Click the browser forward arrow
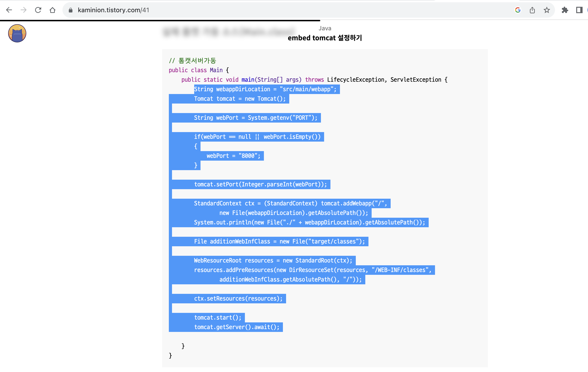This screenshot has height=372, width=588. 24,10
